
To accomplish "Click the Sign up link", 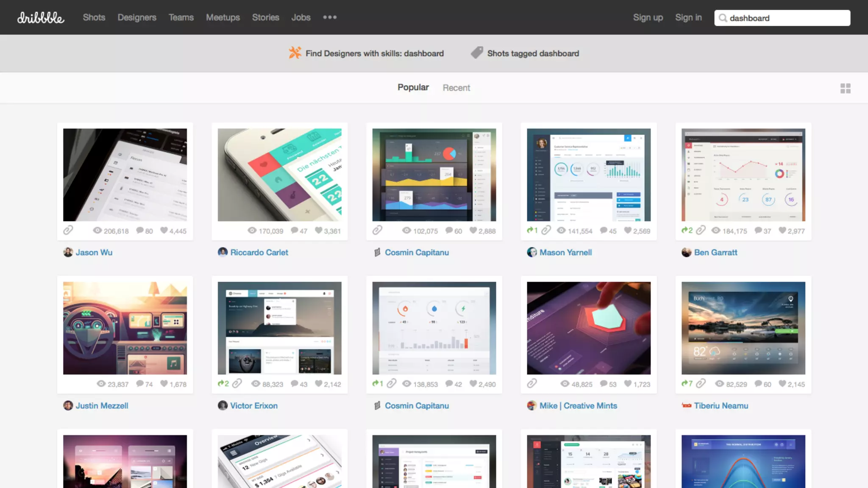I will [648, 17].
